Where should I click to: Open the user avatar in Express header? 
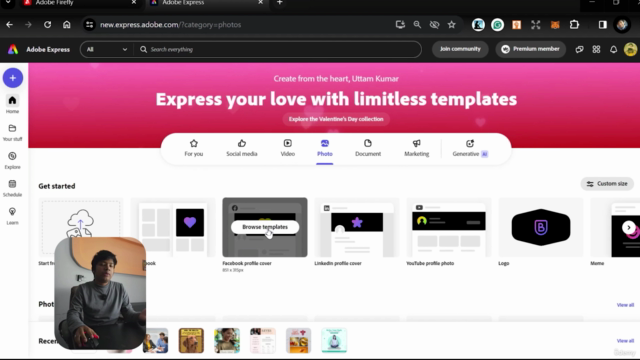[631, 49]
